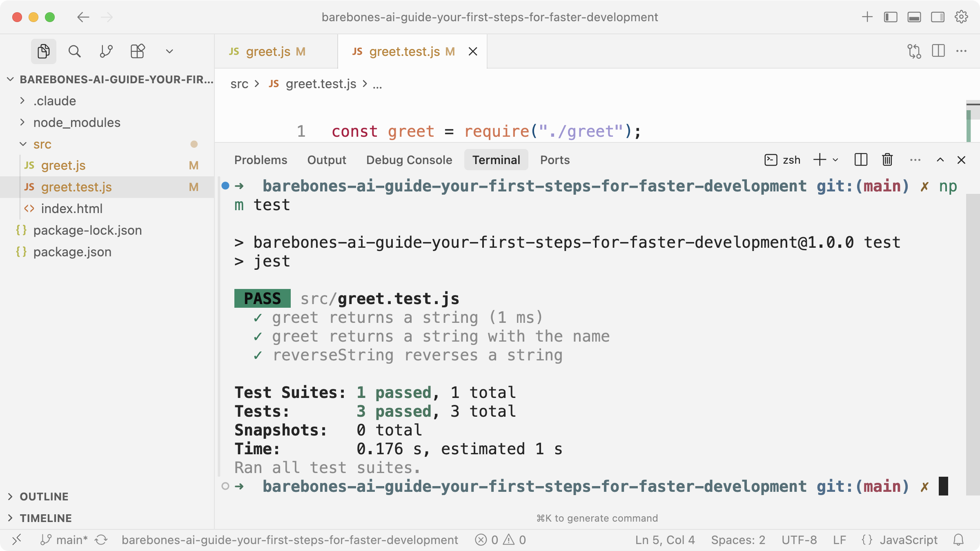This screenshot has width=980, height=551.
Task: Open the Extensions icon
Action: point(138,51)
